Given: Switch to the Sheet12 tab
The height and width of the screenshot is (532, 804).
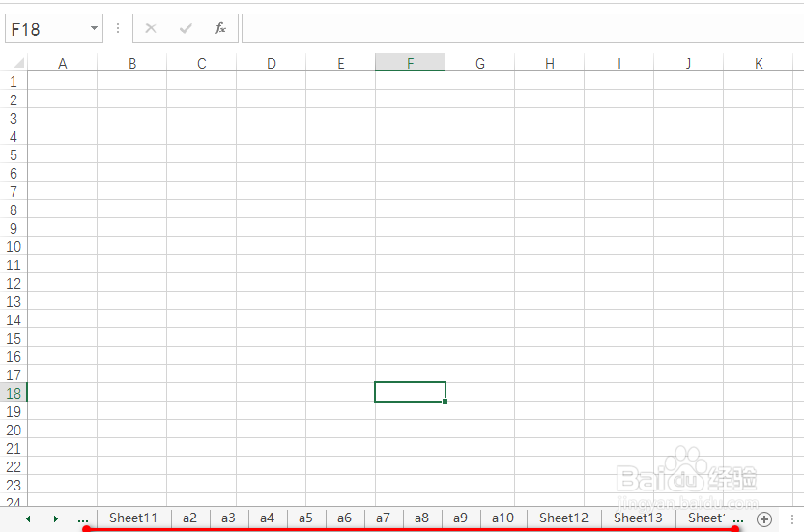Looking at the screenshot, I should (564, 518).
